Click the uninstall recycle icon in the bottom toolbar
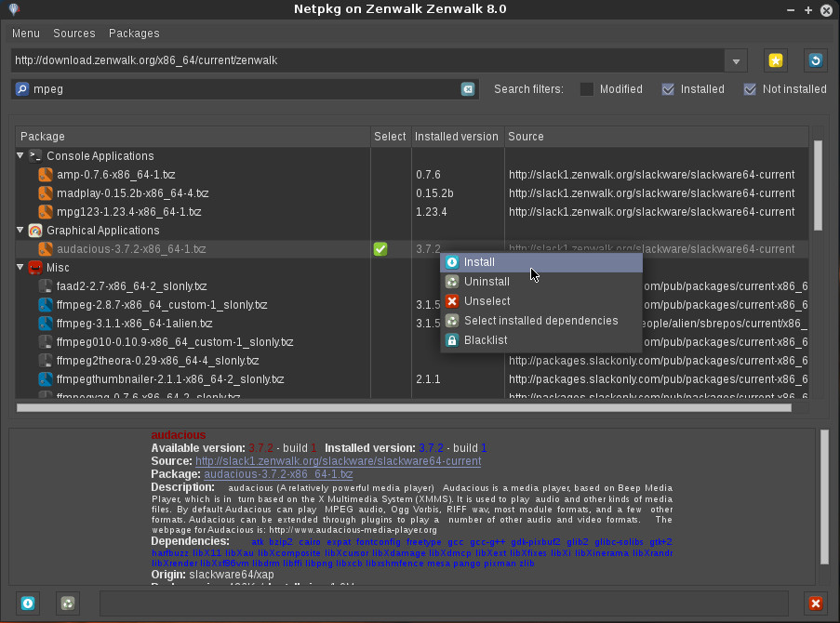 pyautogui.click(x=68, y=603)
